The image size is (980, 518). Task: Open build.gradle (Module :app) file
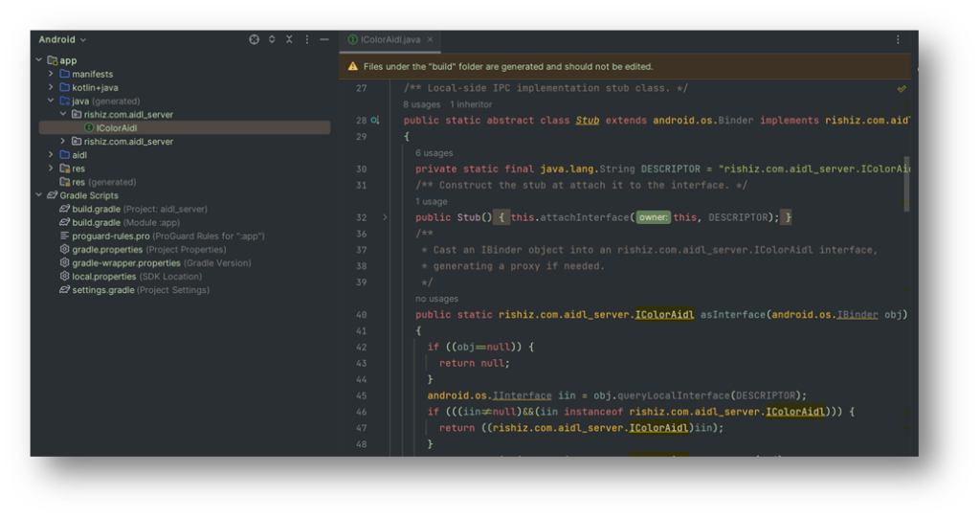click(96, 222)
